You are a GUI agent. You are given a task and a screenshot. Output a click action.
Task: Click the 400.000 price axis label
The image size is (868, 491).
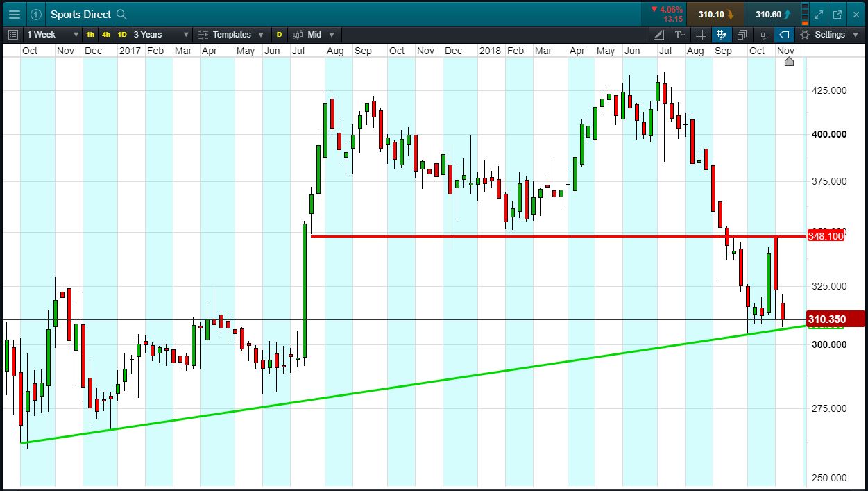829,133
